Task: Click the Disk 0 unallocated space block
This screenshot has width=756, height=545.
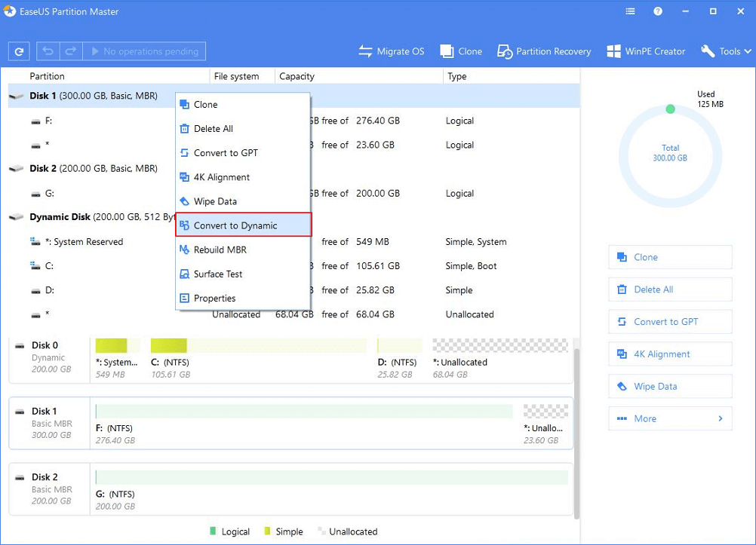Action: (x=500, y=345)
